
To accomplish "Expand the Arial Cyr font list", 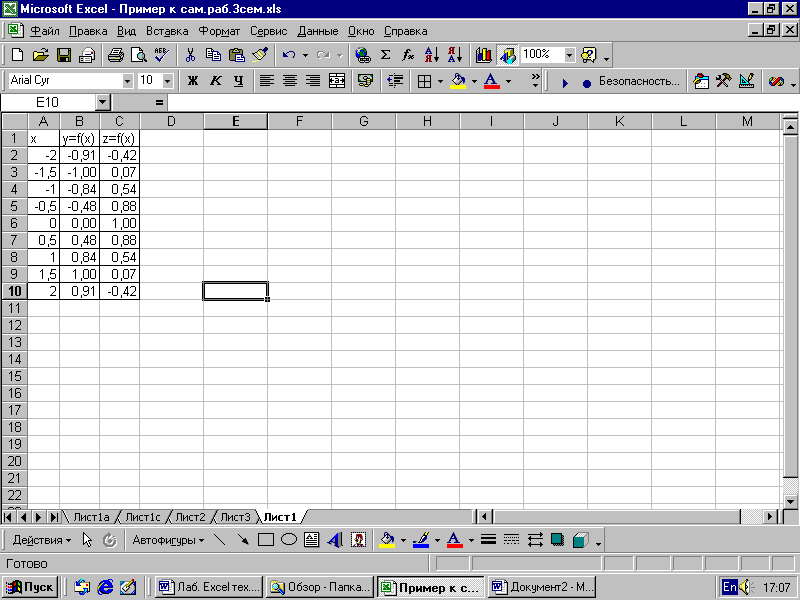I will click(x=127, y=81).
